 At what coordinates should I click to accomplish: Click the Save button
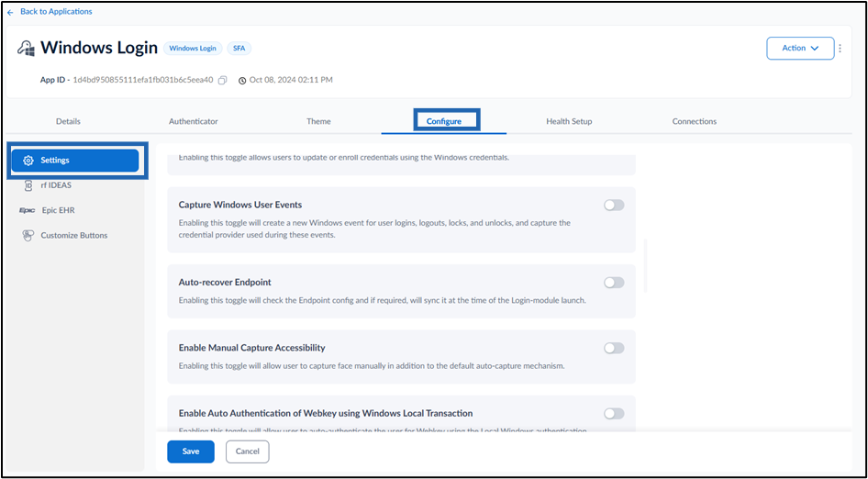[x=191, y=451]
